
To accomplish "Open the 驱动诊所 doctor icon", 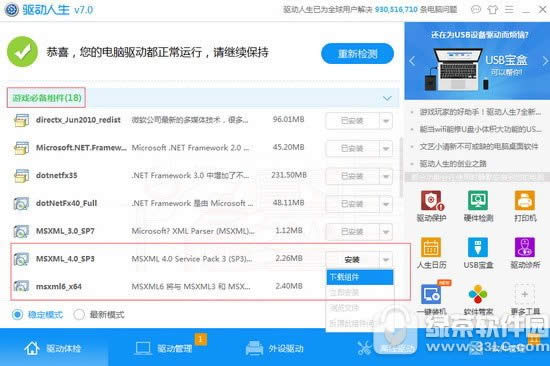I will pyautogui.click(x=525, y=247).
